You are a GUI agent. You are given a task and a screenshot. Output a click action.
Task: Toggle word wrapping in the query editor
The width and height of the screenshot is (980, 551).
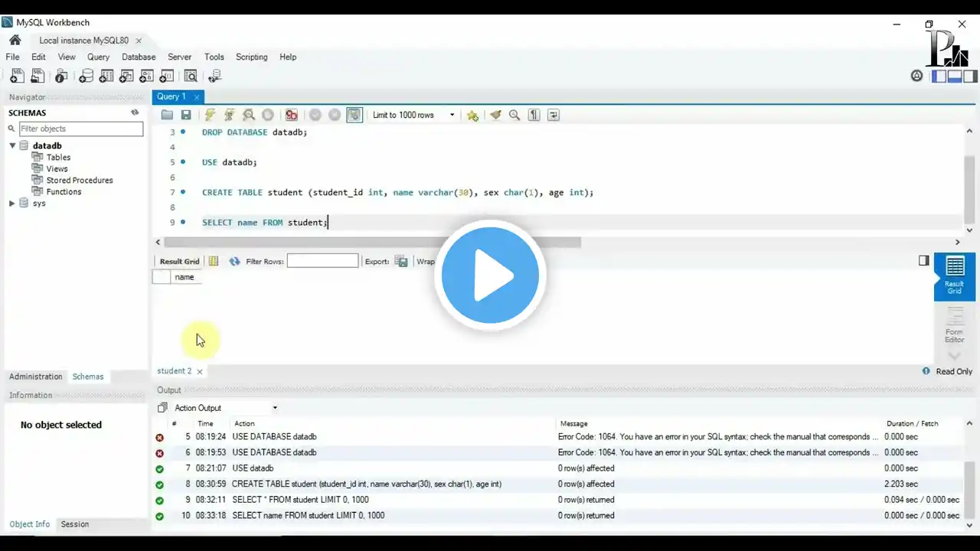[554, 115]
